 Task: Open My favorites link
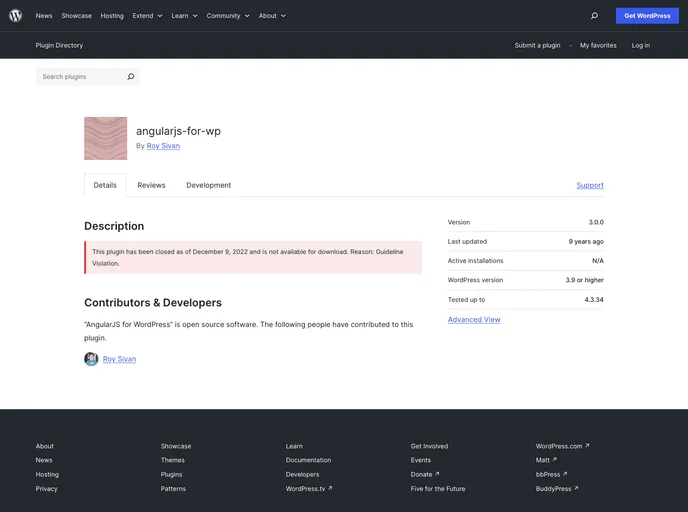click(x=598, y=45)
